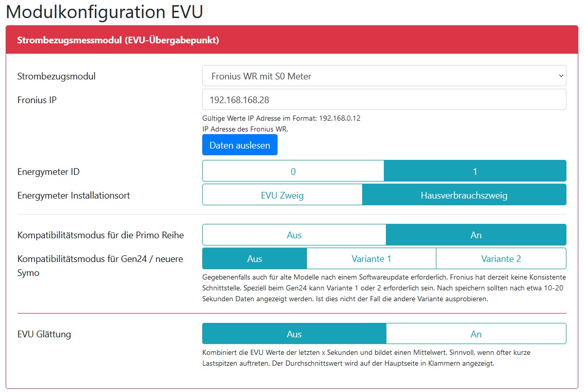Click the Fronius IP label
This screenshot has height=392, width=584.
coord(37,100)
